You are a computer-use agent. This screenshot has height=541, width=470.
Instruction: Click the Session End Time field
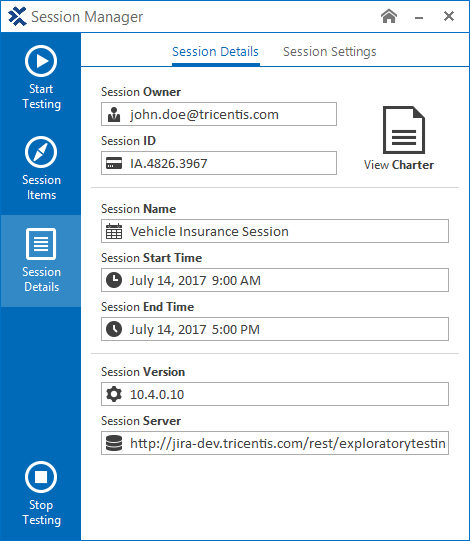pyautogui.click(x=275, y=329)
